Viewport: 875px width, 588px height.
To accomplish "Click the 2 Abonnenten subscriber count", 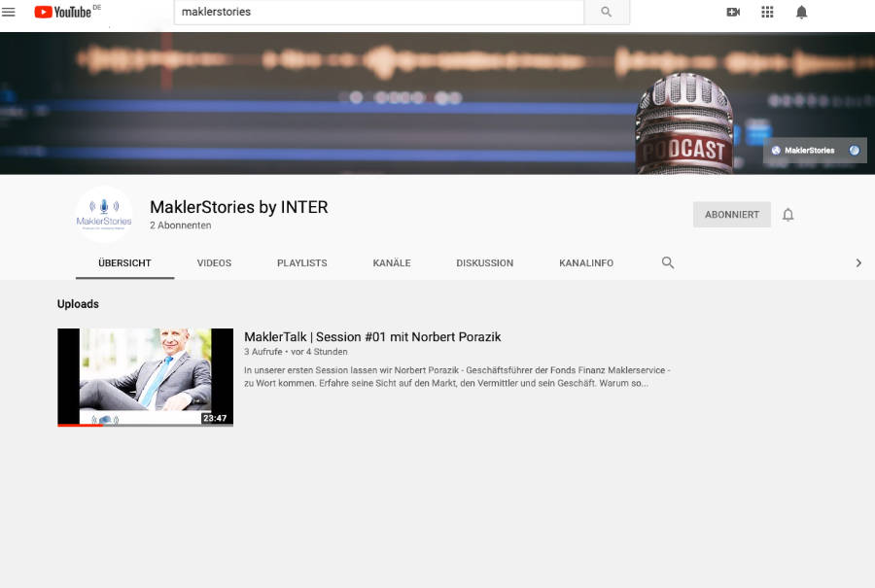I will point(180,225).
